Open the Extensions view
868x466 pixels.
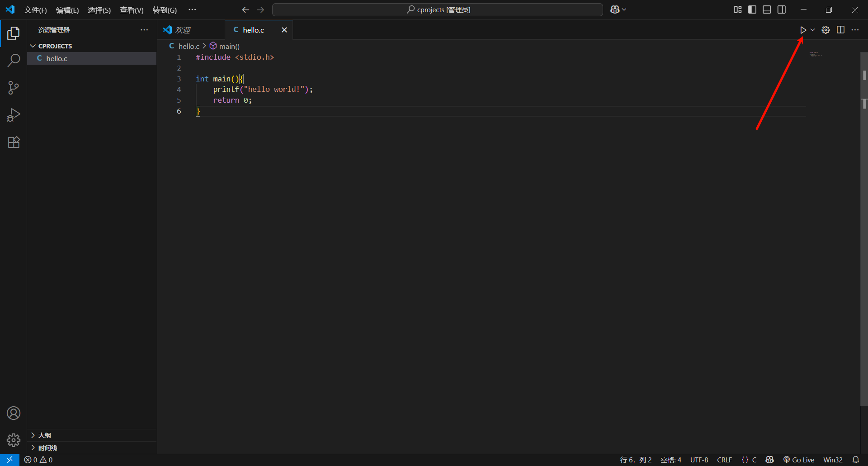14,143
